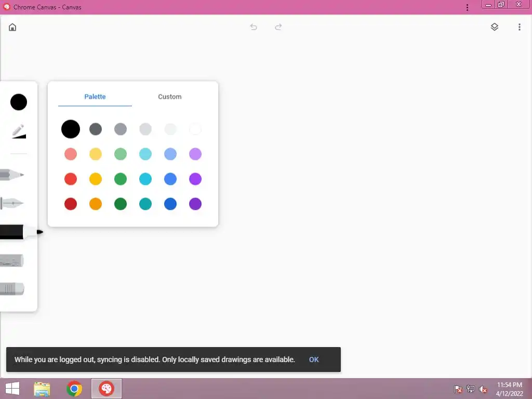Pick the white color swatch
The image size is (532, 399).
pyautogui.click(x=195, y=129)
